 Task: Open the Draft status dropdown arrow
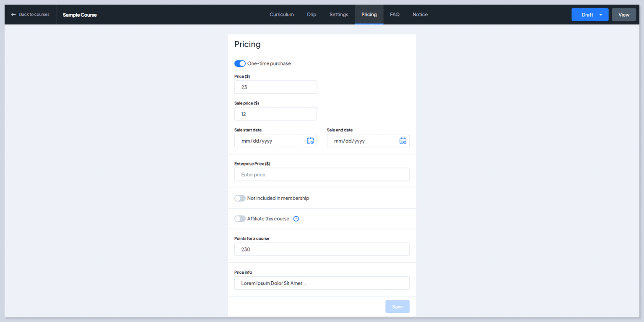tap(600, 14)
